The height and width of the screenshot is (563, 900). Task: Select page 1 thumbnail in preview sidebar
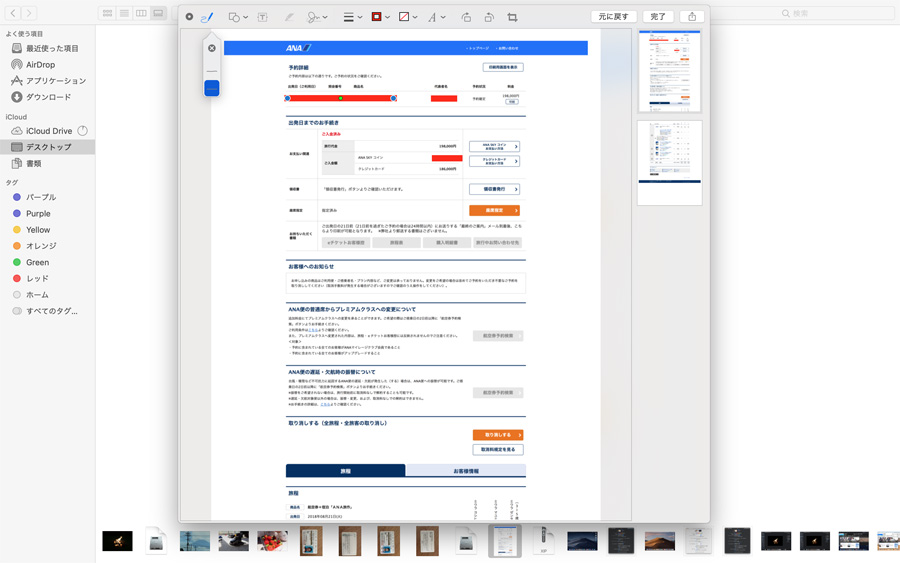(x=669, y=71)
